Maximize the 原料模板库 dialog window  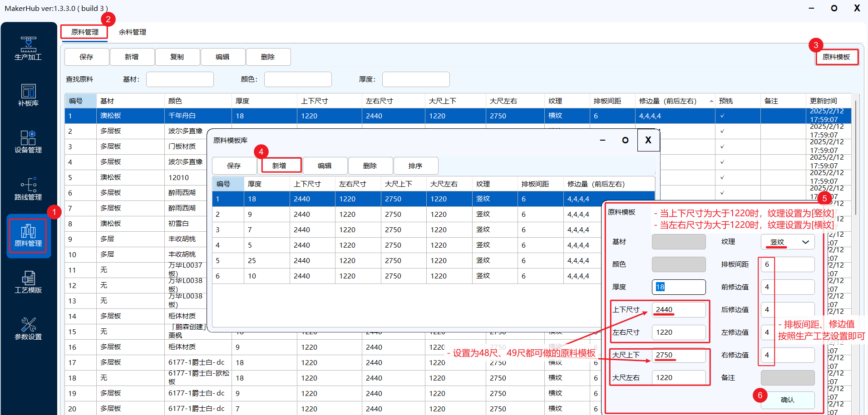pos(625,140)
